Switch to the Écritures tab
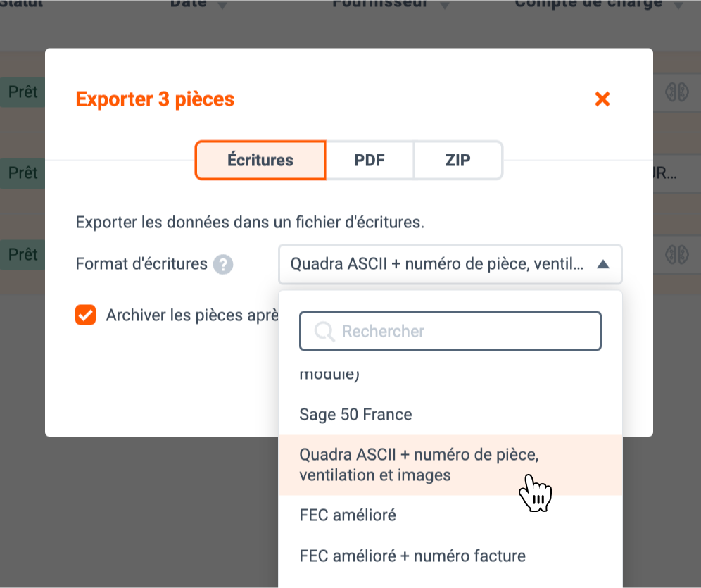The image size is (701, 588). click(x=260, y=160)
